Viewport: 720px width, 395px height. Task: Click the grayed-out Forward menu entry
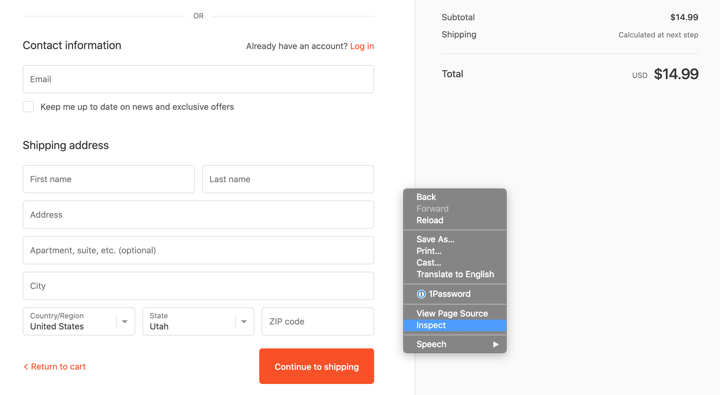pos(455,209)
